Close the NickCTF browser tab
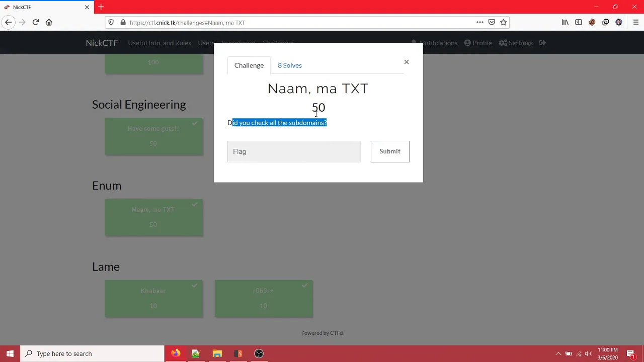The width and height of the screenshot is (644, 362). click(x=87, y=7)
